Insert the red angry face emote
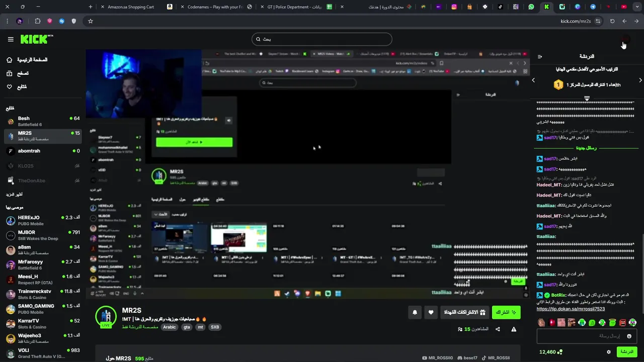This screenshot has height=362, width=644. click(x=622, y=322)
